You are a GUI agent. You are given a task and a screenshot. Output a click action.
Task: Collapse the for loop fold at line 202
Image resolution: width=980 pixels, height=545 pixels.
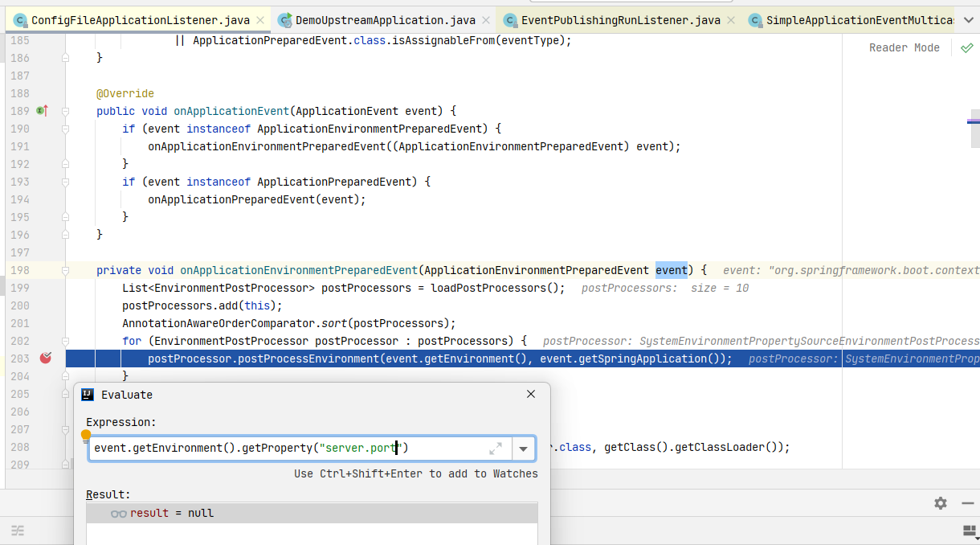(65, 341)
